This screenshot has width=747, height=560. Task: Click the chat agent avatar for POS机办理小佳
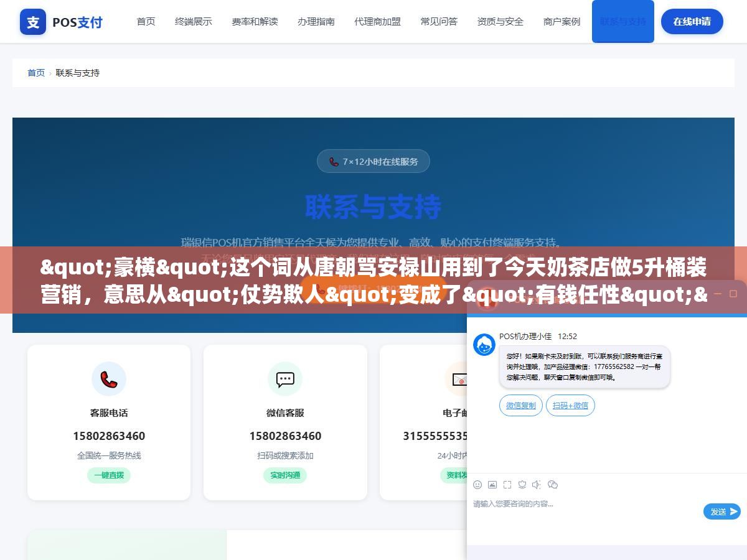pyautogui.click(x=484, y=345)
